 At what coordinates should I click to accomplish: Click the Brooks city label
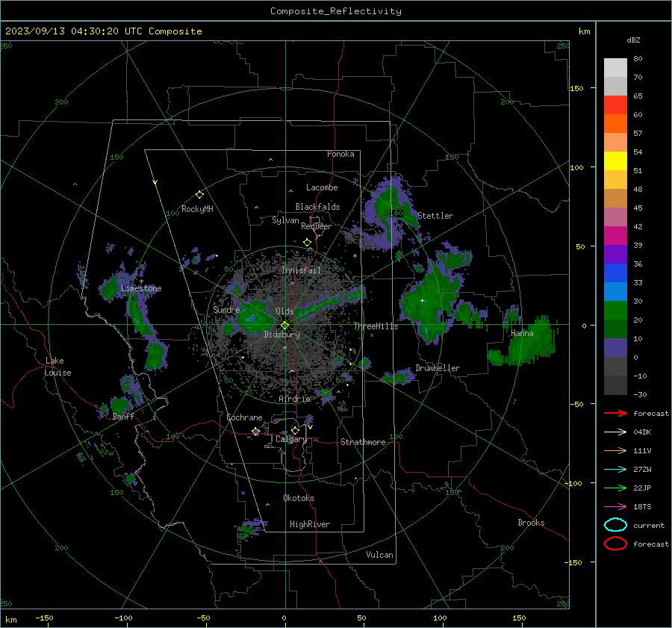point(531,523)
